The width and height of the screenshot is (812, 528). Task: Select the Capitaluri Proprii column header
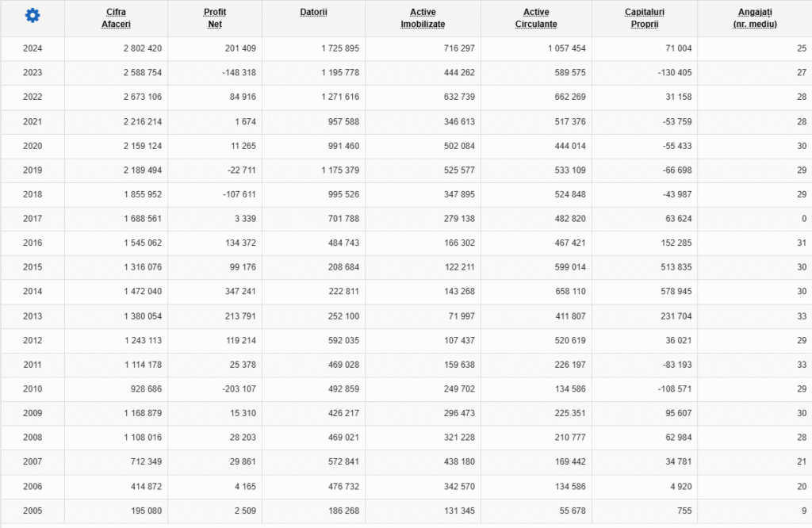pos(645,18)
